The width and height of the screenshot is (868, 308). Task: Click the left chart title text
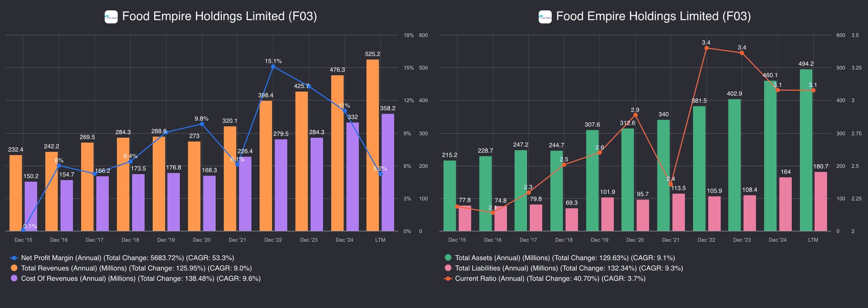click(219, 17)
